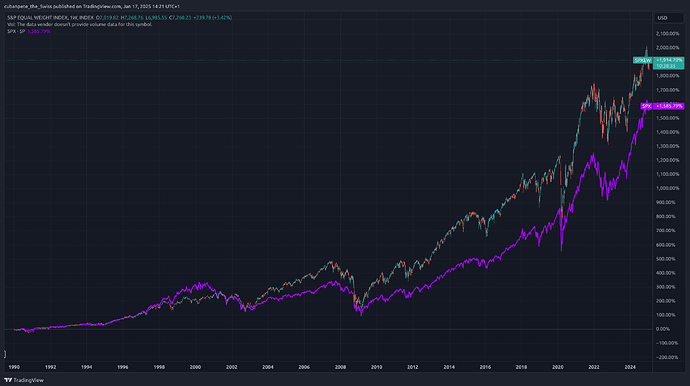Click the -200.00% level on the price scale
The width and height of the screenshot is (690, 386).
coord(667,357)
